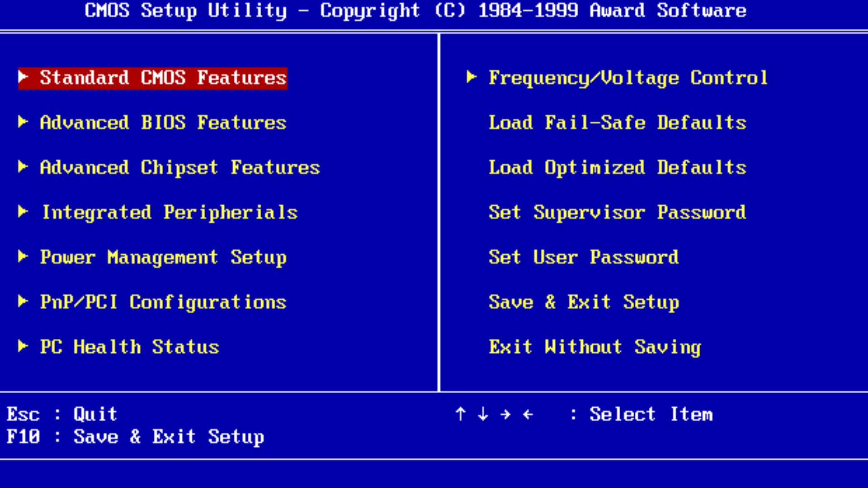Click the arrow beside Standard CMOS Features
Screen dimensions: 868x488
(23, 77)
